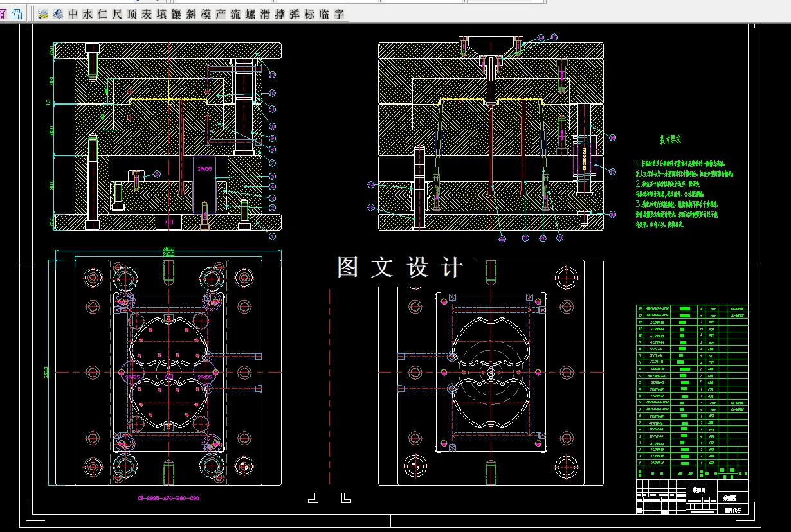Select the 顶 toolbar tool
Viewport: 791px width, 532px height.
coord(132,13)
